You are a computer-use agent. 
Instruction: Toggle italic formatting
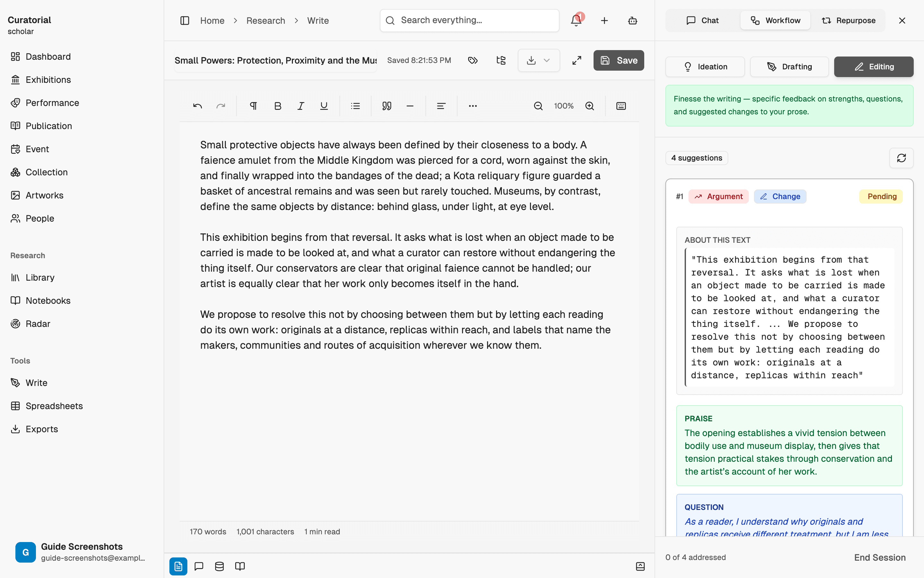pos(301,106)
